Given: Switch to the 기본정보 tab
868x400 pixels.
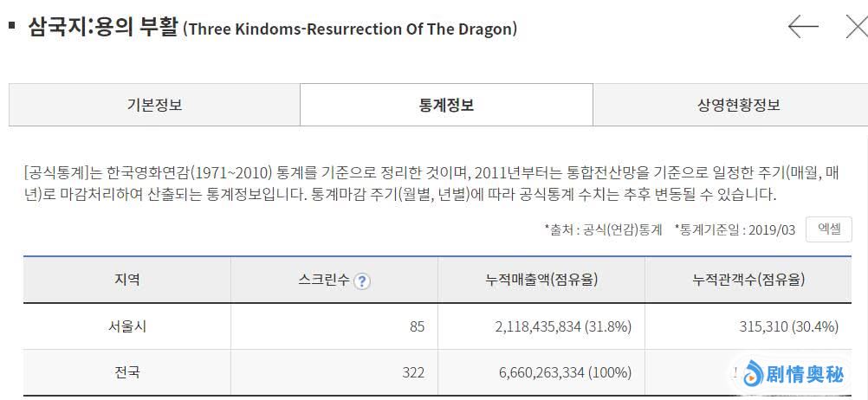Looking at the screenshot, I should 154,106.
